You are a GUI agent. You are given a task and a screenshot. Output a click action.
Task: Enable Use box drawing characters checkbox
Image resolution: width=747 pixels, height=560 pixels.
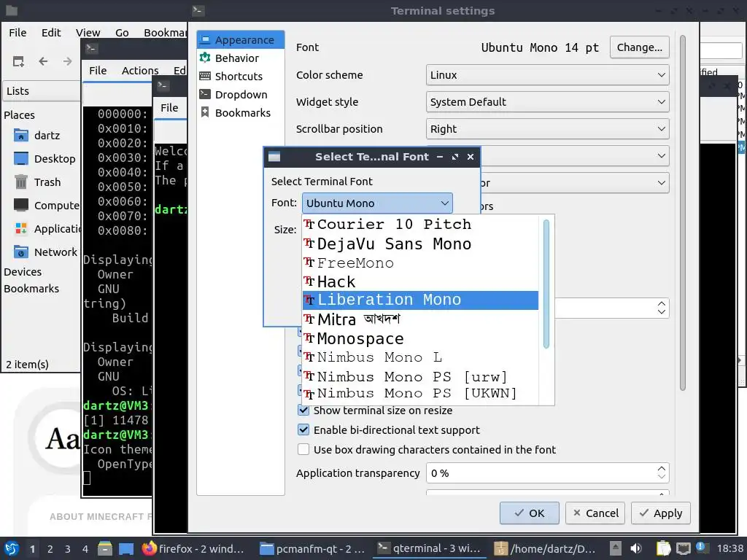click(x=303, y=449)
